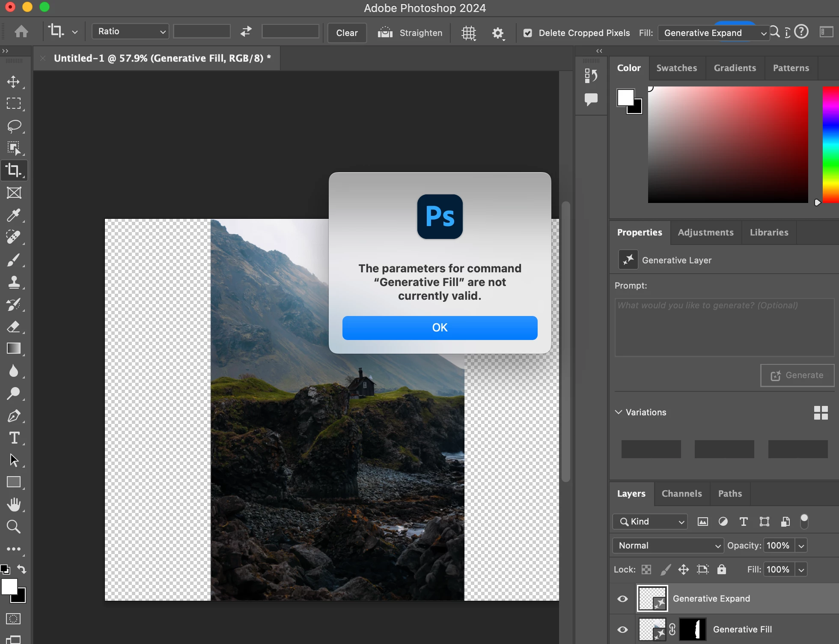Click OK in the error dialog

[440, 328]
